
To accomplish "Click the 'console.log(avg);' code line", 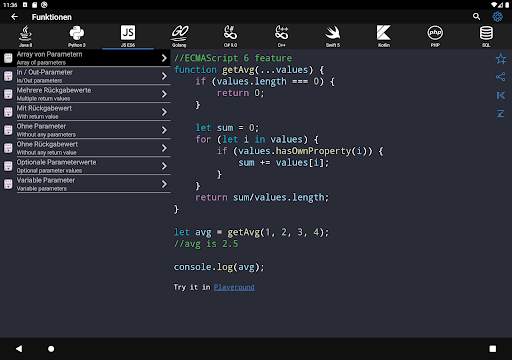I will click(219, 267).
